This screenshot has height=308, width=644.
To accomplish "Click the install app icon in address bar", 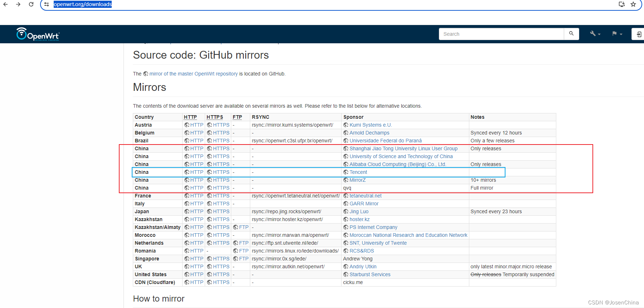I will click(x=622, y=4).
